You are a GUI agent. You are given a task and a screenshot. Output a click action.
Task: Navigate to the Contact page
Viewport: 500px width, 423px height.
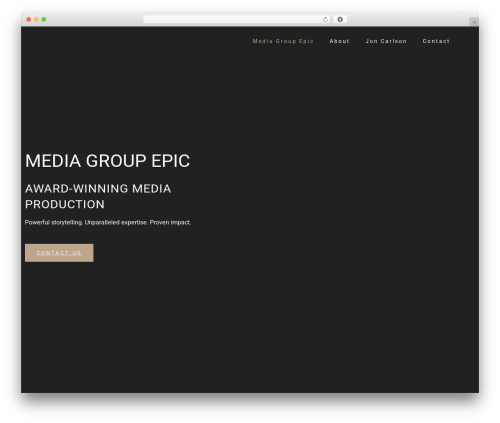pyautogui.click(x=436, y=41)
